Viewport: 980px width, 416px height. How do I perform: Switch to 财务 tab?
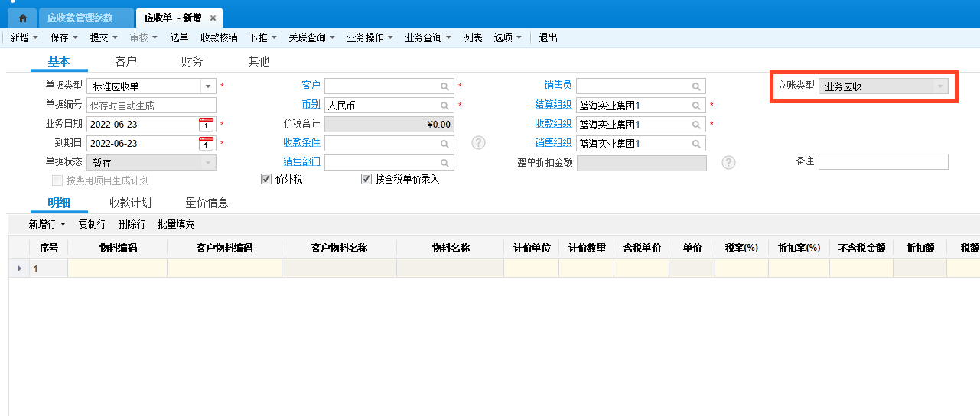192,61
